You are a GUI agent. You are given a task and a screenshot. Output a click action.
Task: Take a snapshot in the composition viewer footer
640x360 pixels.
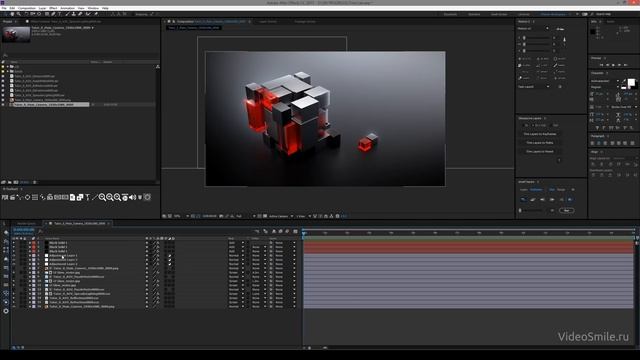point(221,216)
